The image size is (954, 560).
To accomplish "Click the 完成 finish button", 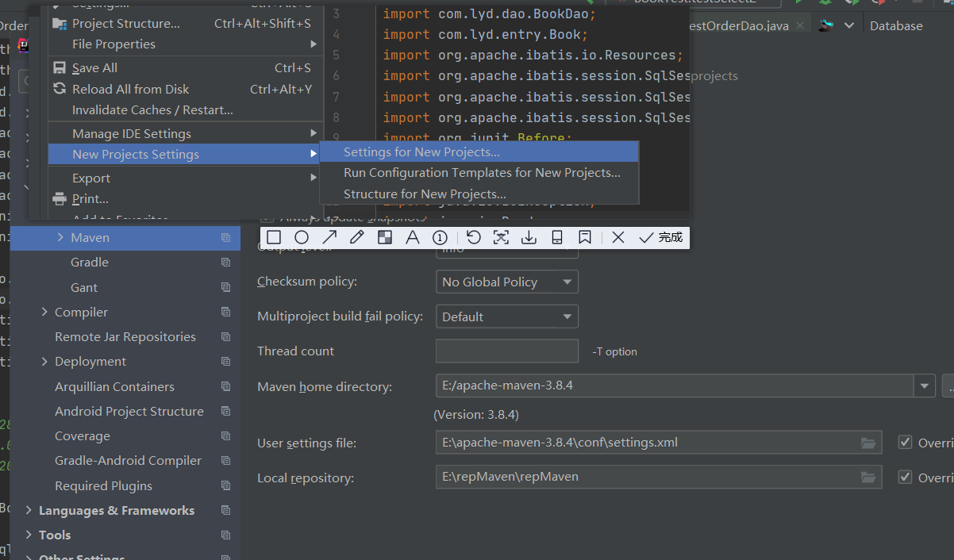I will [x=660, y=237].
